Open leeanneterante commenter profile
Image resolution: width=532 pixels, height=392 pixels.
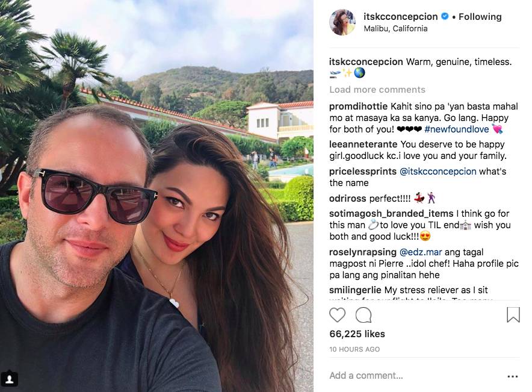point(363,145)
